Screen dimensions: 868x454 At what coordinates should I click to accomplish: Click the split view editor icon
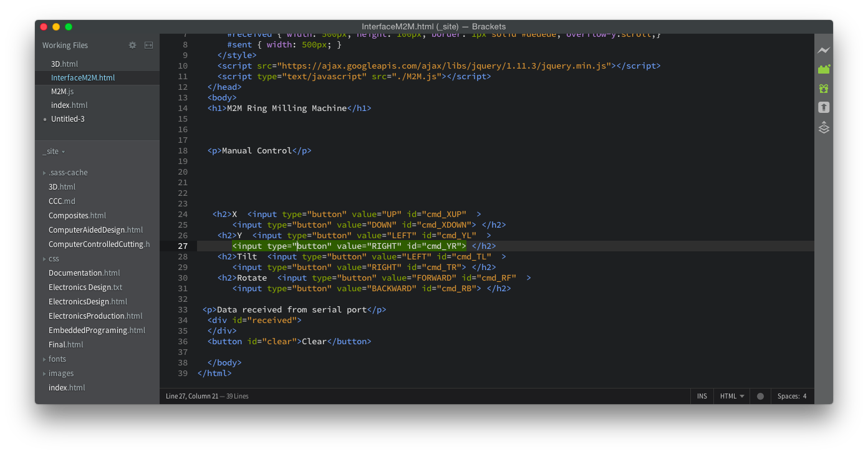[x=148, y=45]
